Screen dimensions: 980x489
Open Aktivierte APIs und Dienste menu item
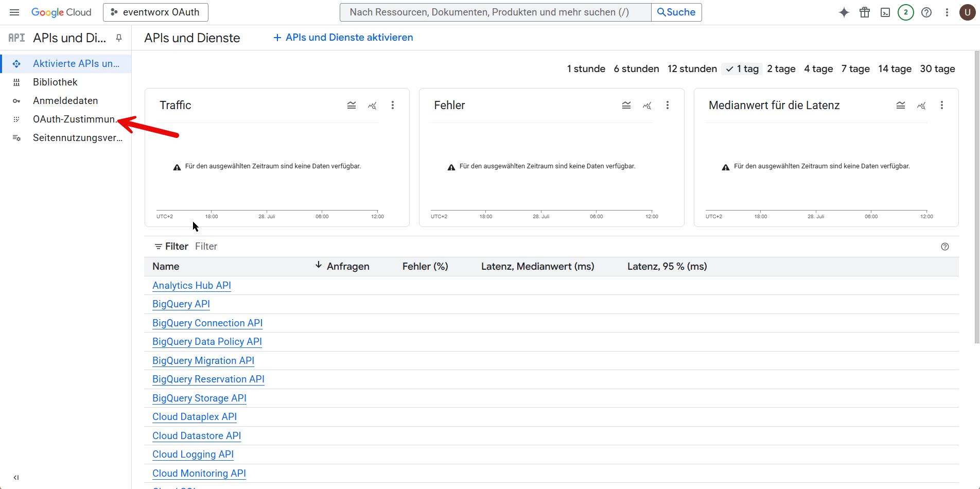click(x=66, y=64)
